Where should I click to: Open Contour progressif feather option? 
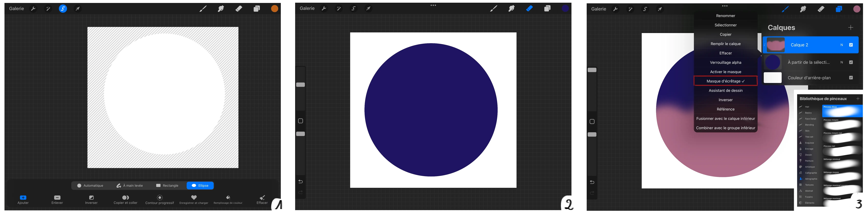(x=160, y=197)
